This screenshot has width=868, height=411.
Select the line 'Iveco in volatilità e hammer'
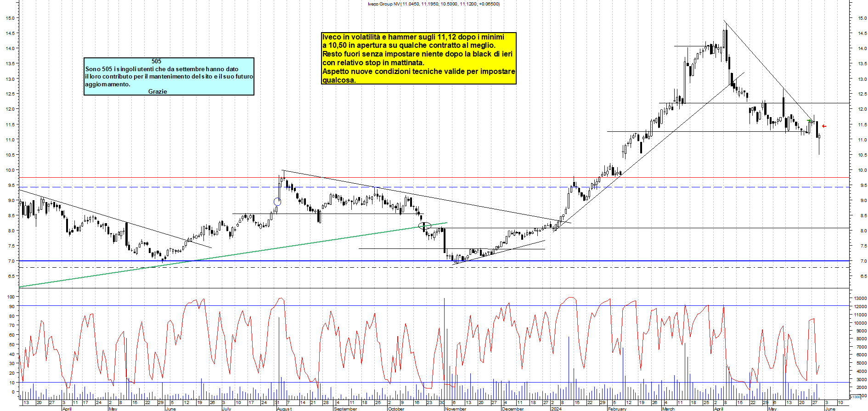(x=413, y=37)
